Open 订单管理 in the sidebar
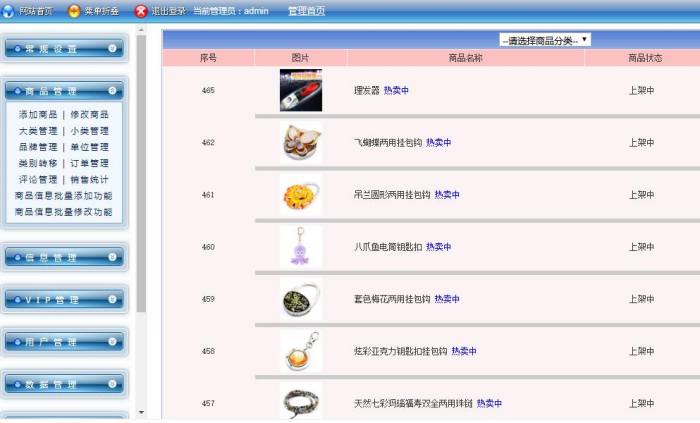Screen dimensions: 700x423 90,163
